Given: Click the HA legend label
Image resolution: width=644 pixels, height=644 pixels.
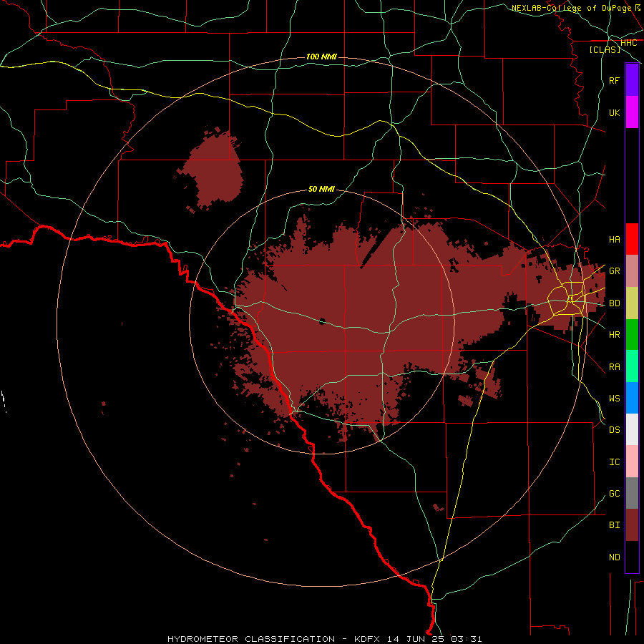Looking at the screenshot, I should pyautogui.click(x=614, y=239).
